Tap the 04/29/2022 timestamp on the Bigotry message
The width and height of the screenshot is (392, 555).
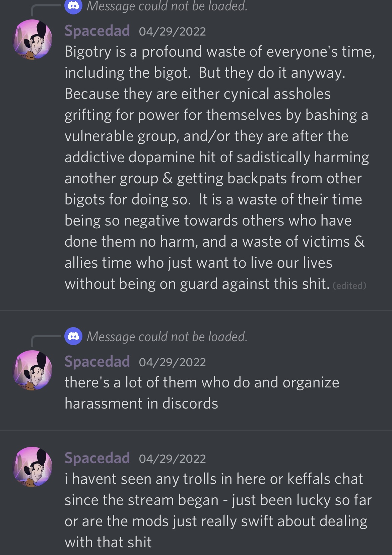[x=172, y=32]
